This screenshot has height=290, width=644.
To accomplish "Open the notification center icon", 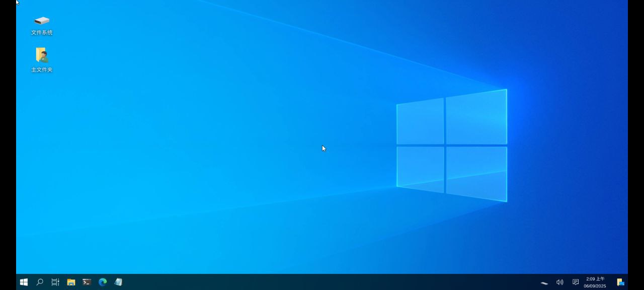I will click(x=576, y=282).
